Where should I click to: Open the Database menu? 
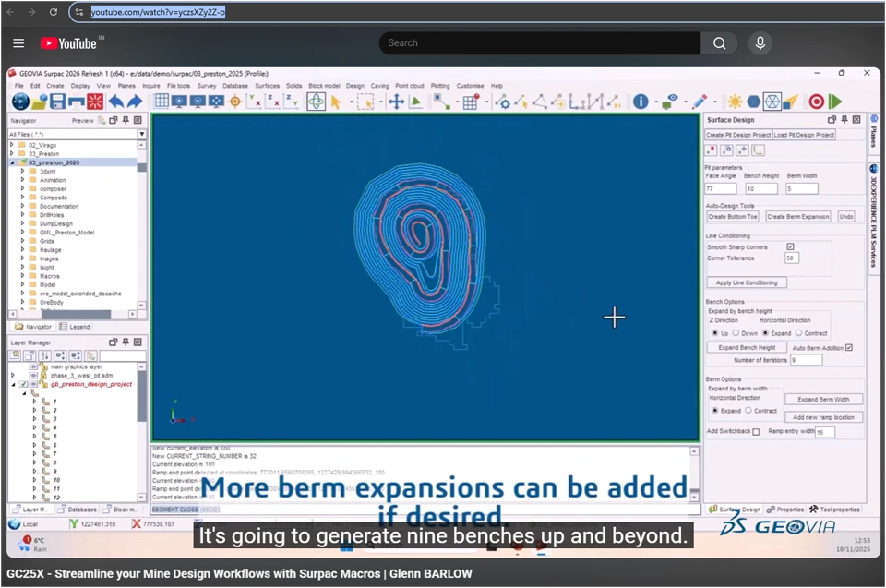235,86
